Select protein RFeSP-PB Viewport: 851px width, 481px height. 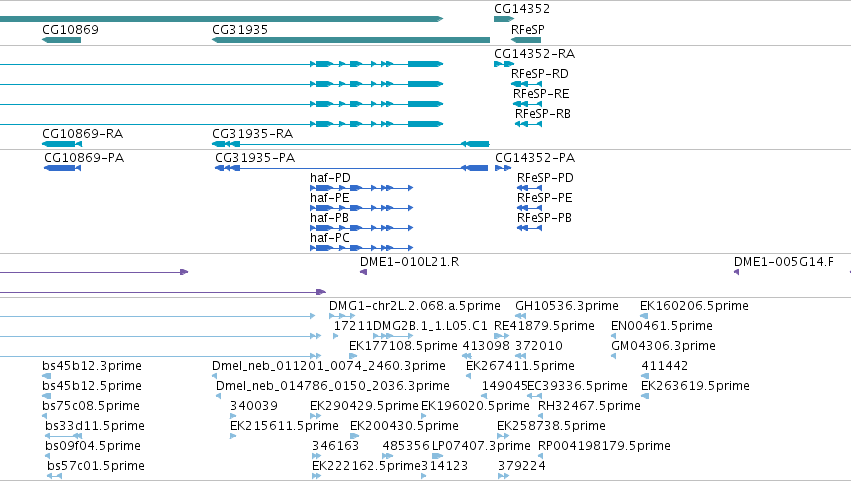click(x=544, y=218)
